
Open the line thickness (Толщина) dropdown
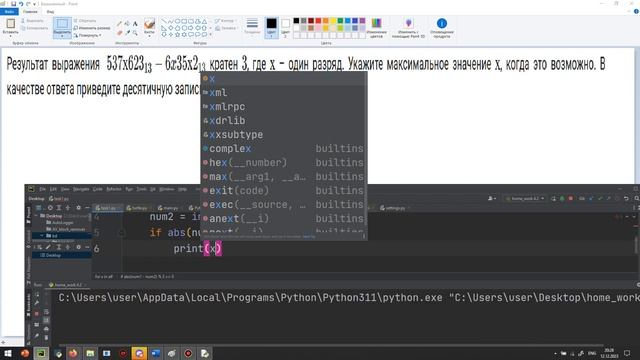point(252,26)
